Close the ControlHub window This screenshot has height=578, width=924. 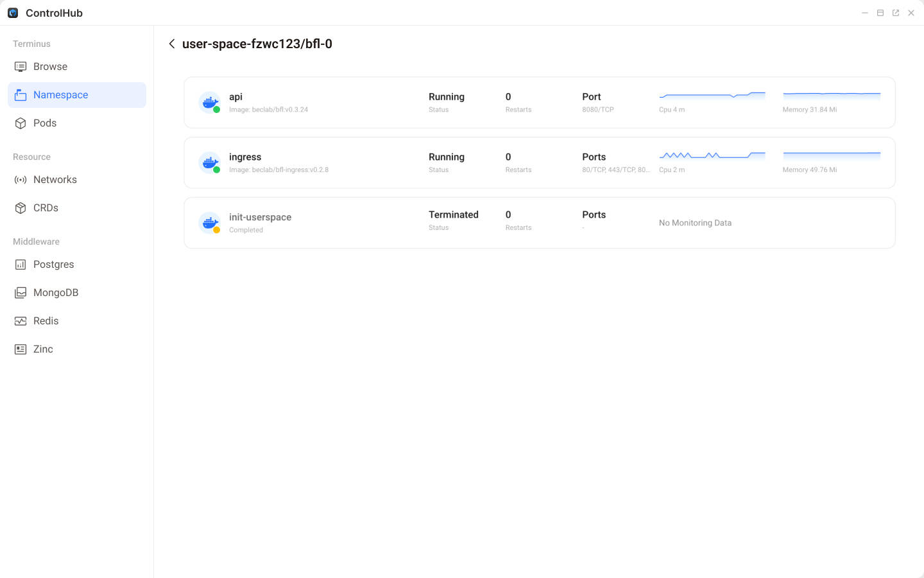point(911,13)
